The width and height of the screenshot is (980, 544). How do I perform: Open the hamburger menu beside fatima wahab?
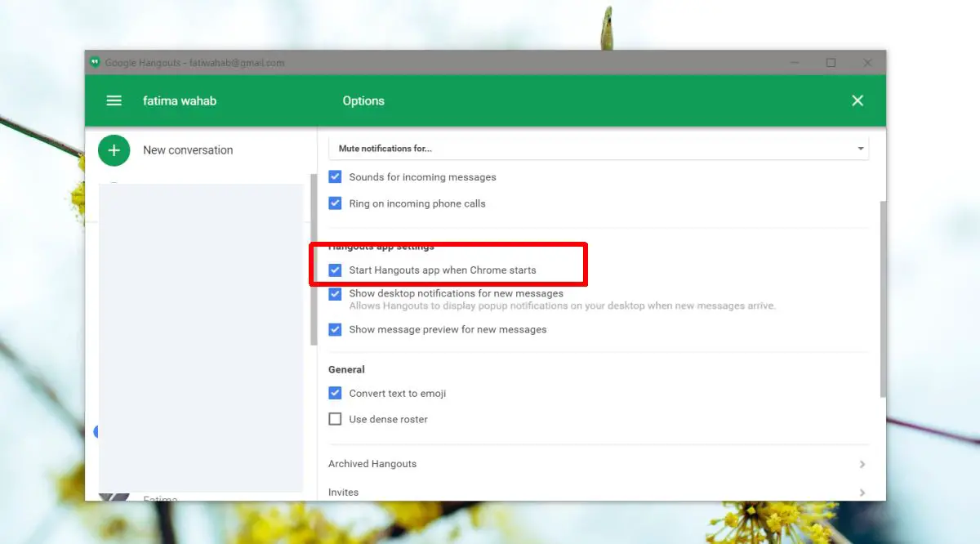114,100
